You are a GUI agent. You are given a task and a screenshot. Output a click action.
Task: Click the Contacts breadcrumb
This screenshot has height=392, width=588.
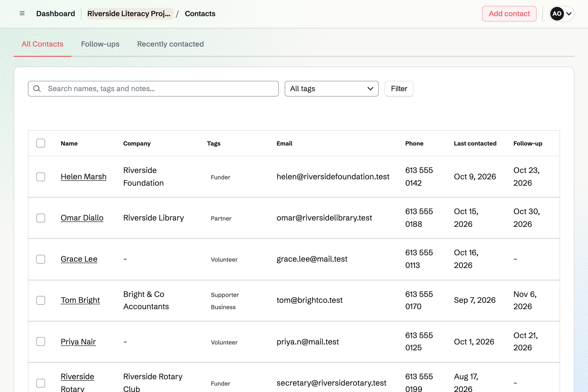coord(200,13)
